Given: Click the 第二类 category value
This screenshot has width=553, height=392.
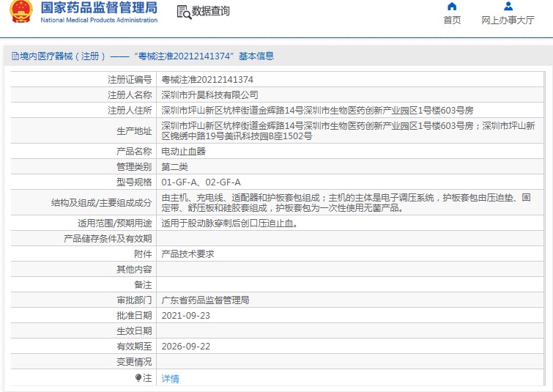Looking at the screenshot, I should coord(174,167).
